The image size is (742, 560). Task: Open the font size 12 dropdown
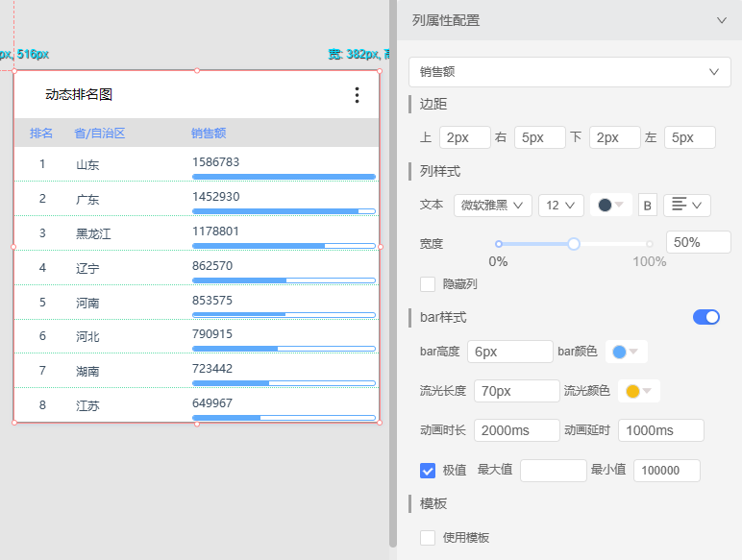tap(561, 205)
